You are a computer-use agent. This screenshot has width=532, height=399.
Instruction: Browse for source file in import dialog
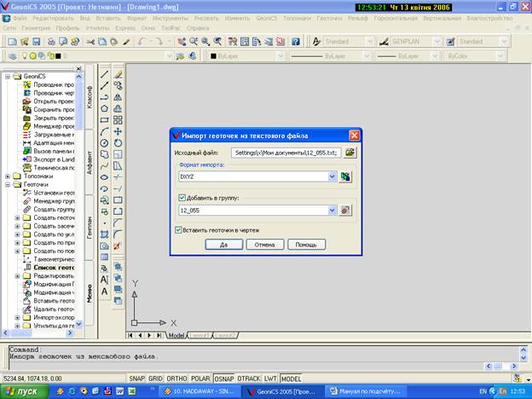350,153
